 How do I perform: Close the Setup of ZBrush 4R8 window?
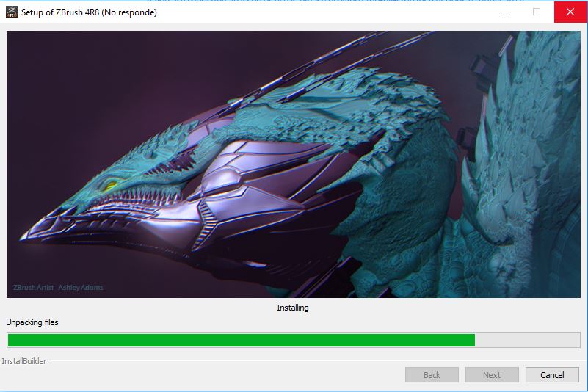tap(570, 12)
